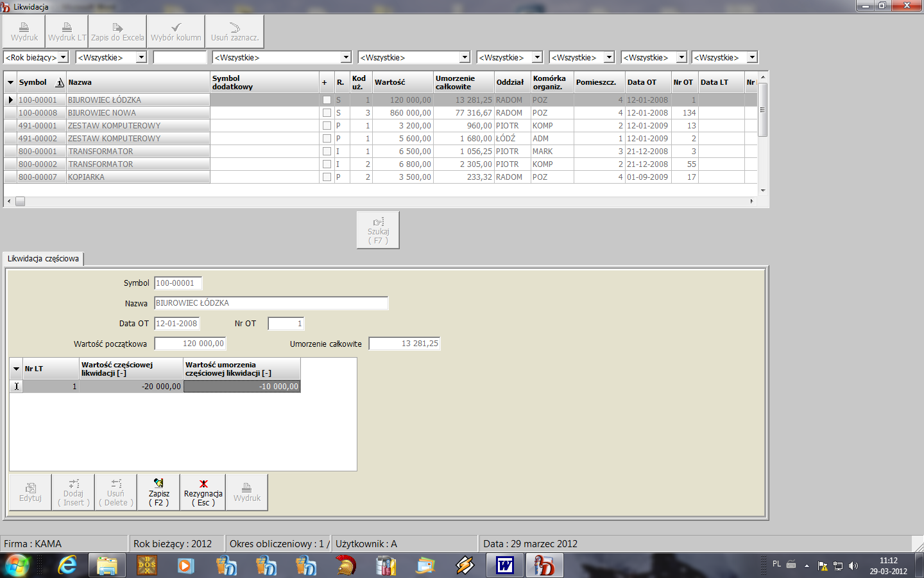Select the Likwidacja częściowa tab
924x578 pixels.
click(x=43, y=259)
